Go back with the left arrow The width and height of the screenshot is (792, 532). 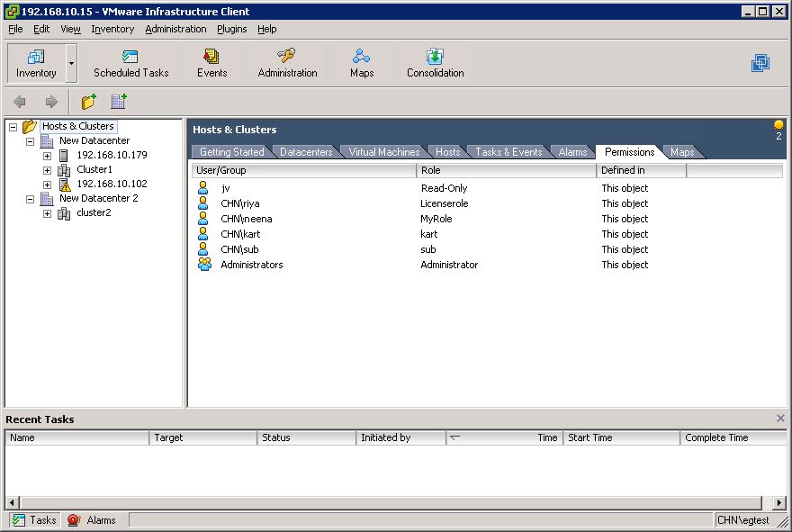(20, 102)
